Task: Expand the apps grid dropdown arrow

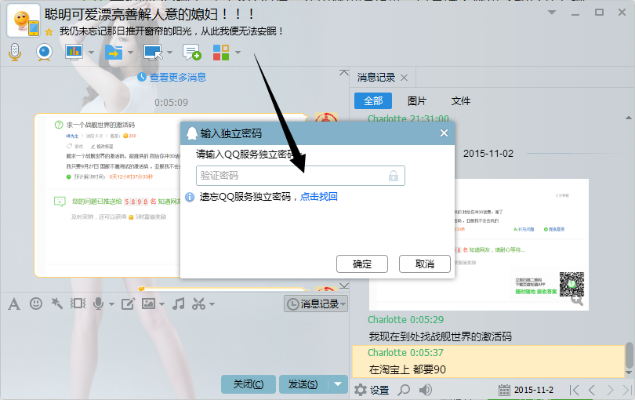Action: [x=238, y=52]
